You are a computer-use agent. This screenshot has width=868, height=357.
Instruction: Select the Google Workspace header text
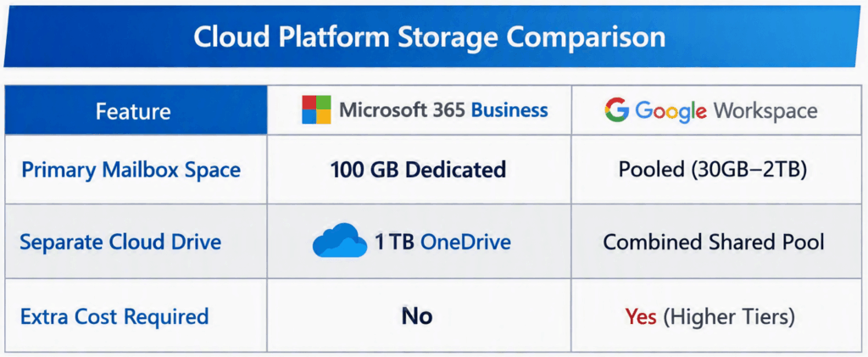point(726,111)
